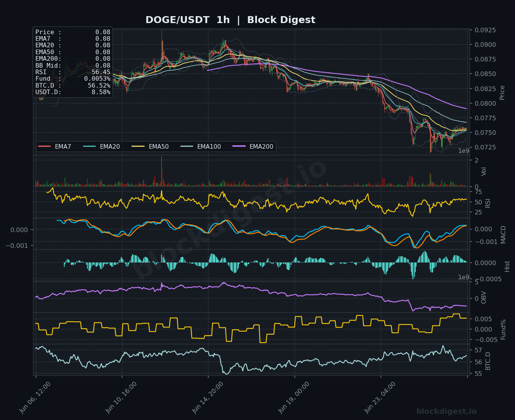Click the BTC.D 56.52% row in the stats box

point(73,85)
